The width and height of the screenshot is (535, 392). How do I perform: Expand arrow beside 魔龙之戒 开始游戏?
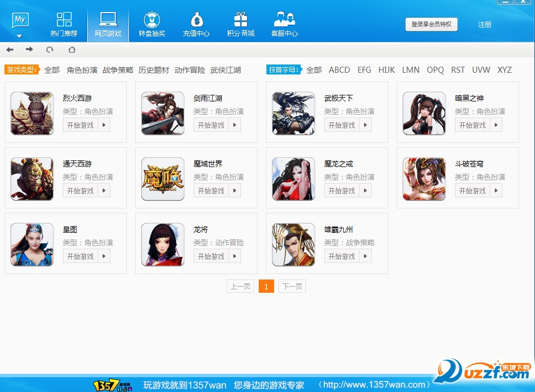[366, 191]
